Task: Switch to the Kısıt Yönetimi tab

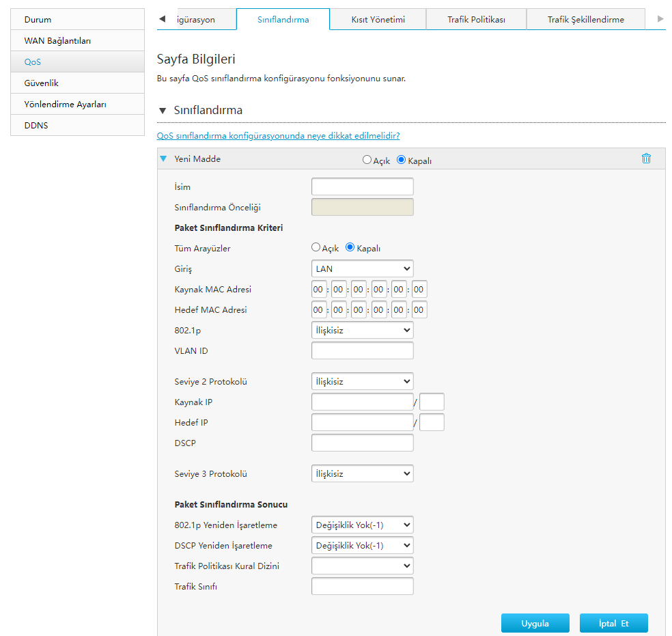Action: pyautogui.click(x=378, y=20)
